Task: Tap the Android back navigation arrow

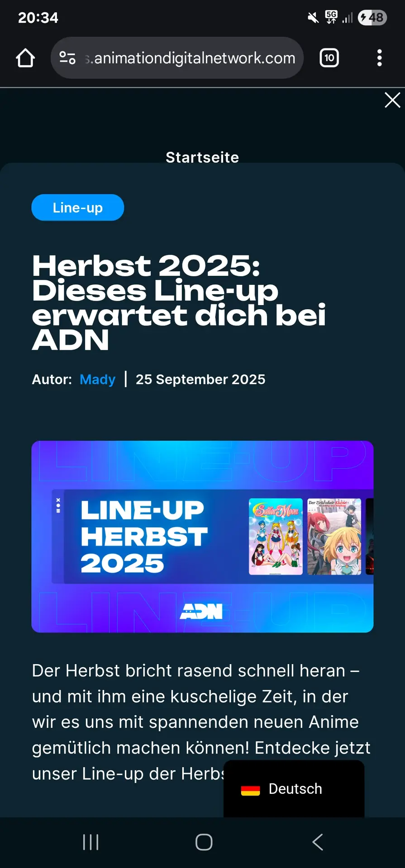Action: [318, 842]
